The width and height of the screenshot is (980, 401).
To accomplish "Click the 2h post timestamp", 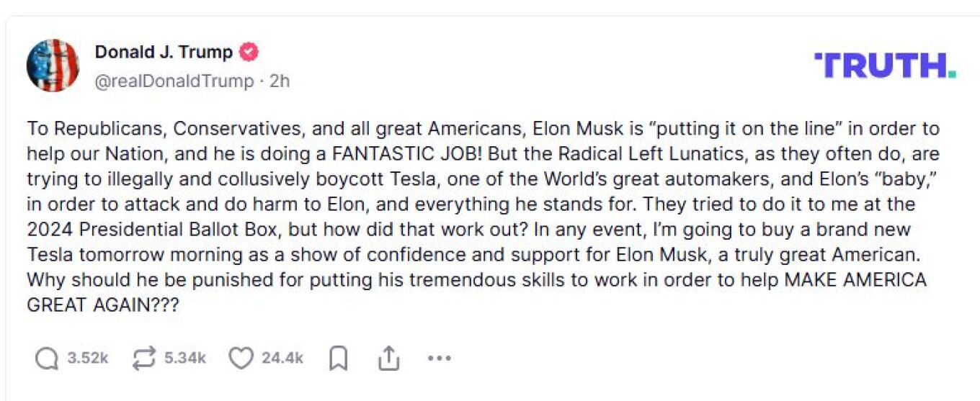I will (x=280, y=81).
